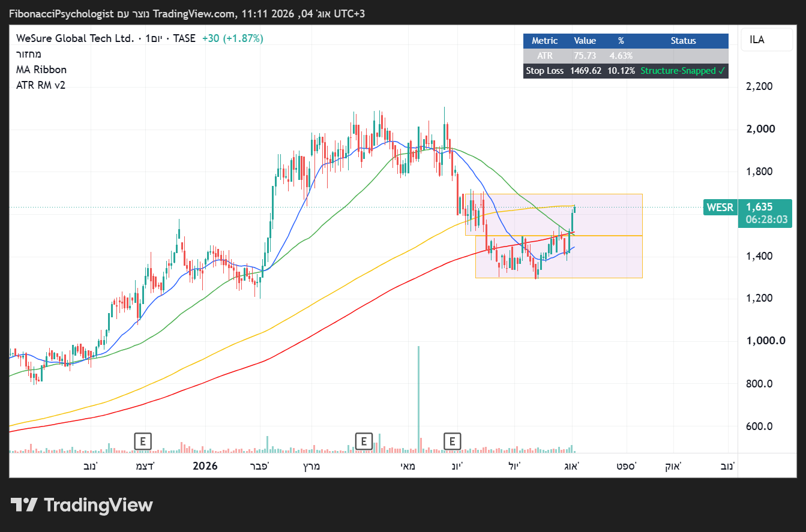
Task: Click the 800.0 price axis label
Action: pos(759,384)
